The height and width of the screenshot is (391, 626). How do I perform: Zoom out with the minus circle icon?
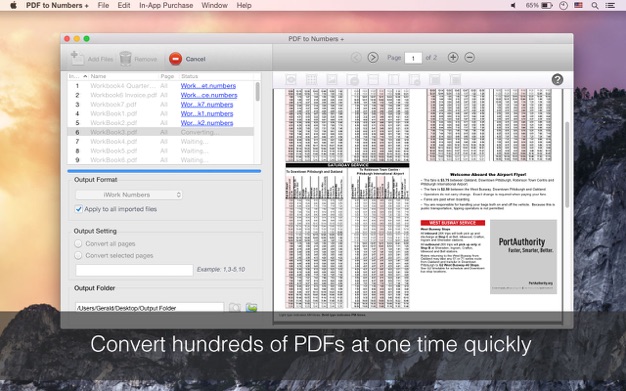(470, 58)
